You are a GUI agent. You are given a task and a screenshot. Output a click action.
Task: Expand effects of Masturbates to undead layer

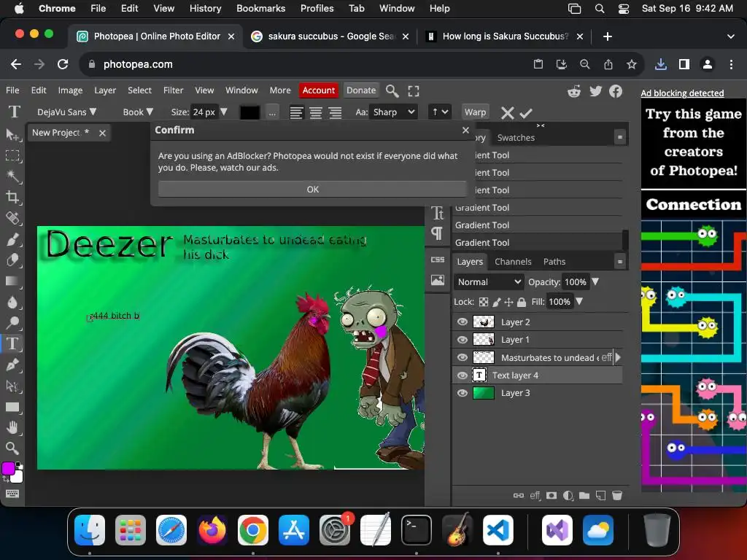[618, 357]
